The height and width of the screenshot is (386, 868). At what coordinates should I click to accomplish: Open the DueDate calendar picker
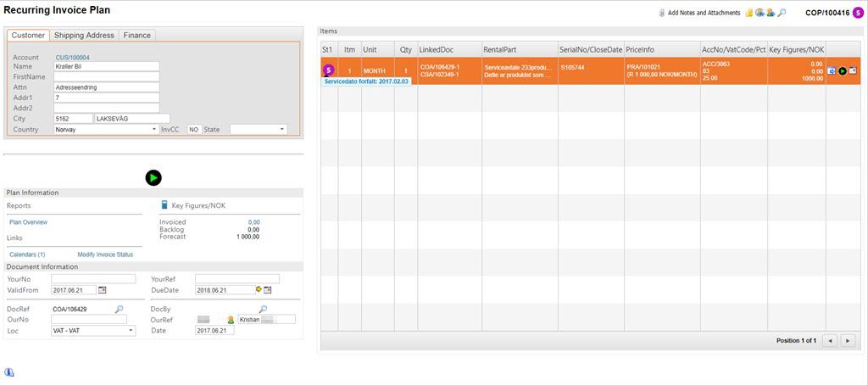[267, 290]
